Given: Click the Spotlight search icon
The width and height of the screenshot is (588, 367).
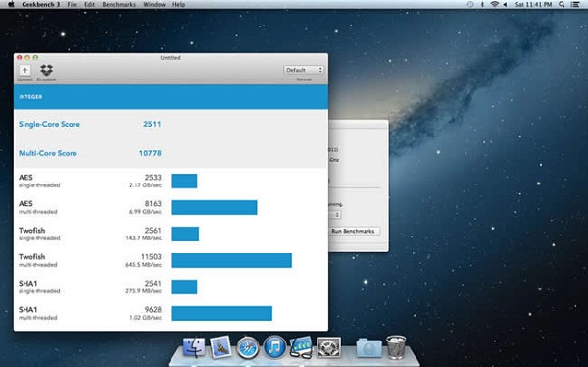Looking at the screenshot, I should tap(562, 5).
